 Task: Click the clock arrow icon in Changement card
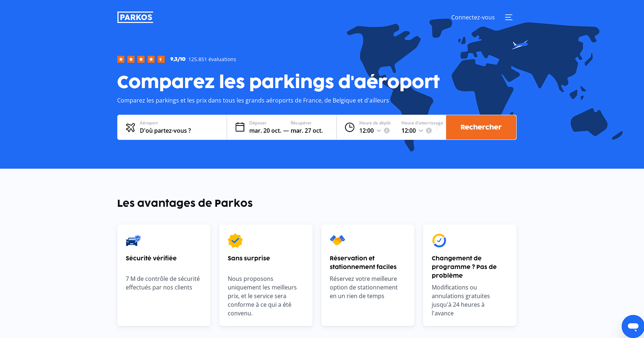tap(439, 241)
